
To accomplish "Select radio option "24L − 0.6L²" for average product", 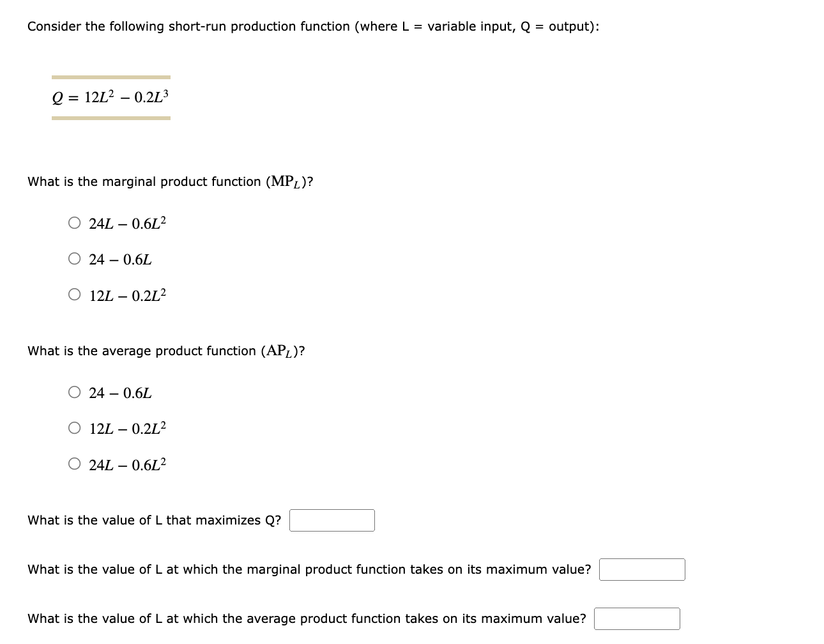I will [74, 463].
